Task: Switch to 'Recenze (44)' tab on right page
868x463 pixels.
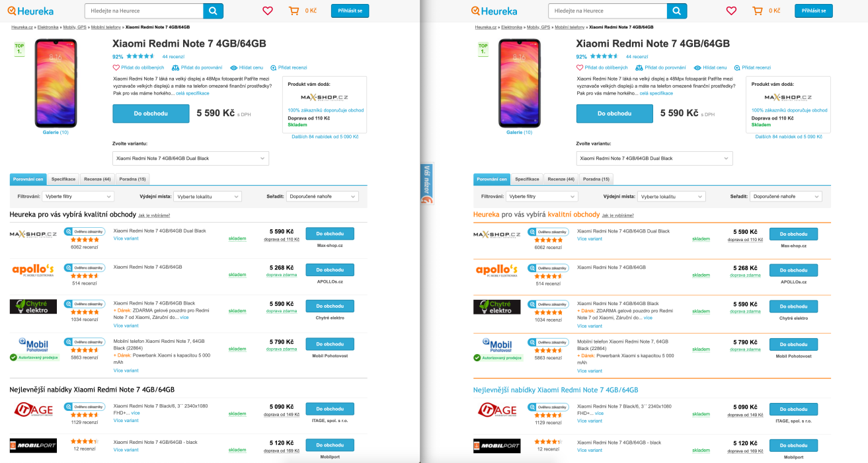Action: tap(561, 179)
